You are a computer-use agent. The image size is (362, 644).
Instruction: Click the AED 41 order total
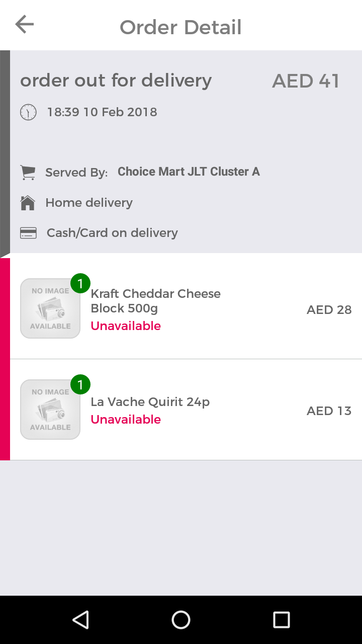(306, 81)
